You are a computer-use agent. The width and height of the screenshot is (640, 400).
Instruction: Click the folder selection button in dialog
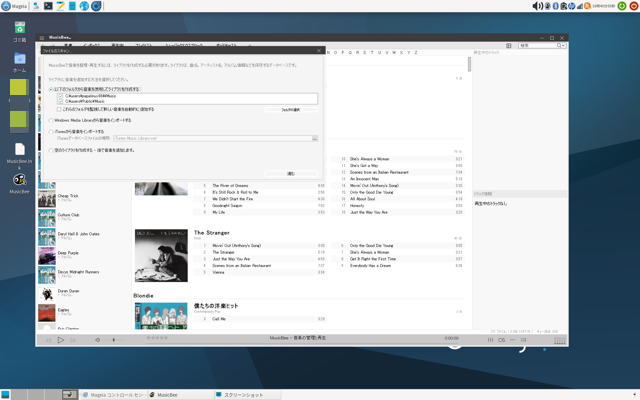point(290,109)
